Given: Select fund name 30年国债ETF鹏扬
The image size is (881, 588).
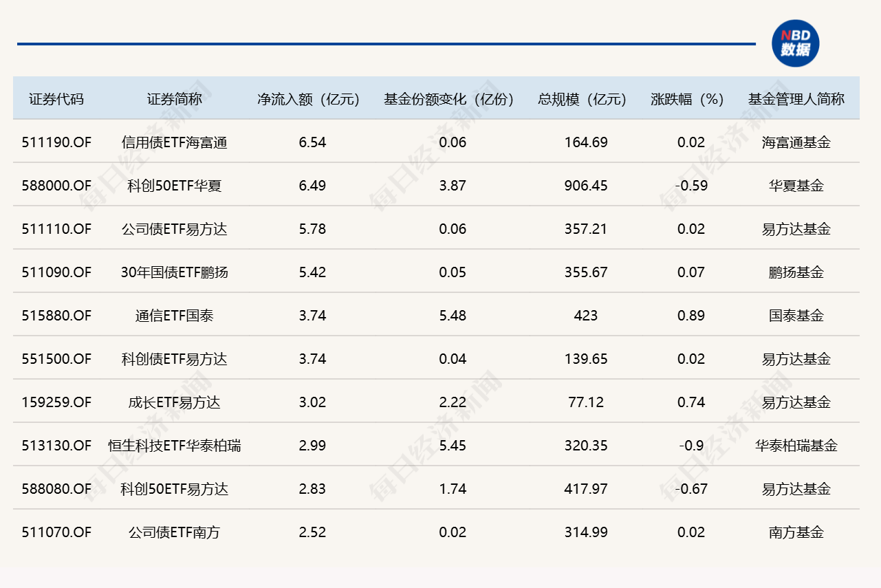Looking at the screenshot, I should [175, 272].
